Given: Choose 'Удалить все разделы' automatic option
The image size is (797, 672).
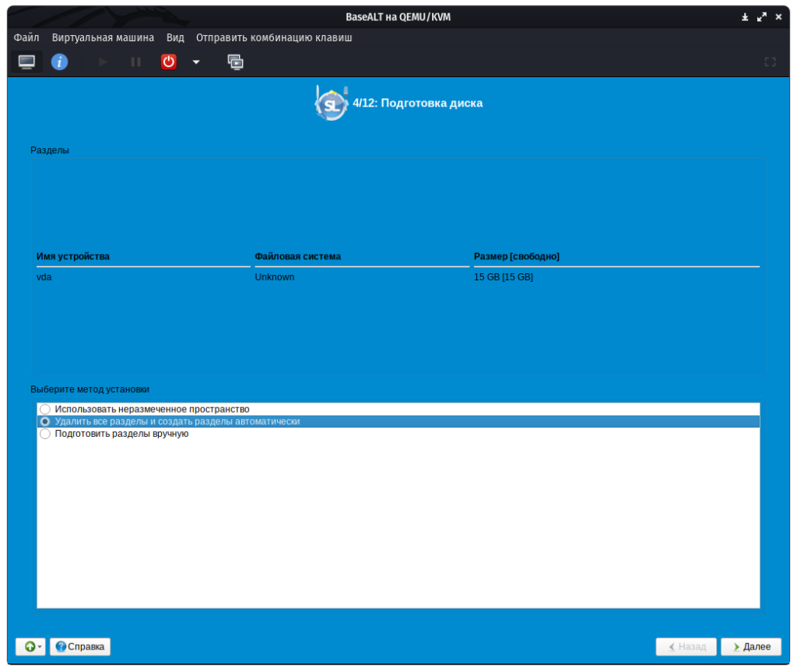Looking at the screenshot, I should pyautogui.click(x=45, y=421).
